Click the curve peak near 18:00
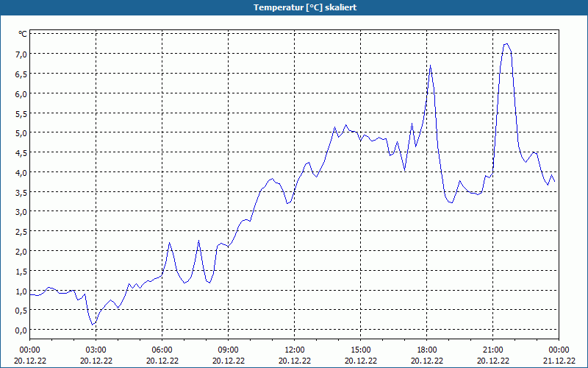Image resolution: width=588 pixels, height=368 pixels. 430,66
